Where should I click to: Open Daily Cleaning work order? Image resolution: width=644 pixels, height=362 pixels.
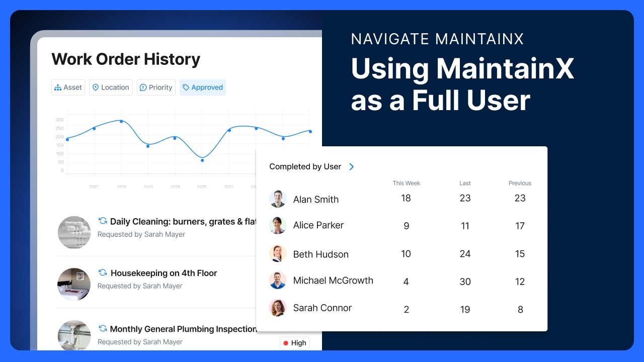(184, 221)
